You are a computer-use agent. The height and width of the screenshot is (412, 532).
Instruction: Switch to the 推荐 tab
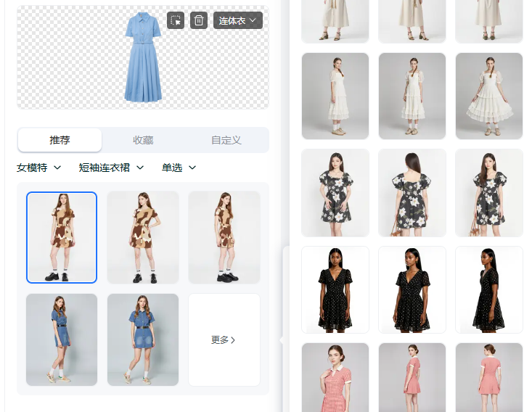[60, 140]
